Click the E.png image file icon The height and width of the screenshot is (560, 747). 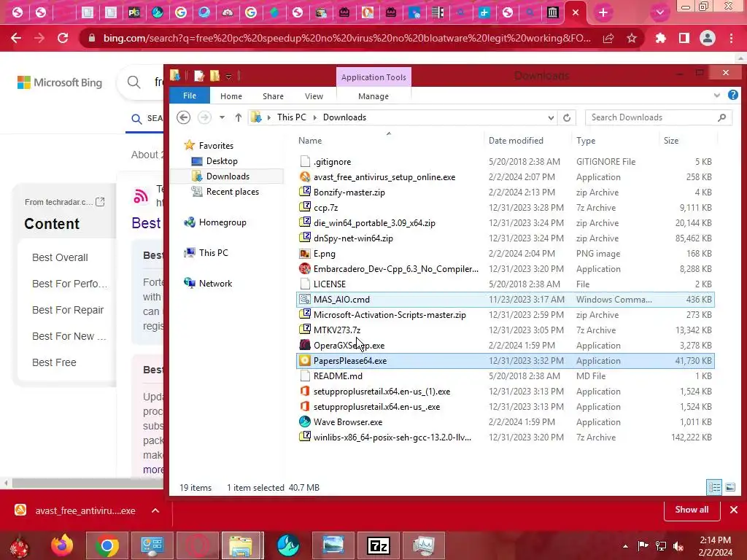click(x=305, y=253)
